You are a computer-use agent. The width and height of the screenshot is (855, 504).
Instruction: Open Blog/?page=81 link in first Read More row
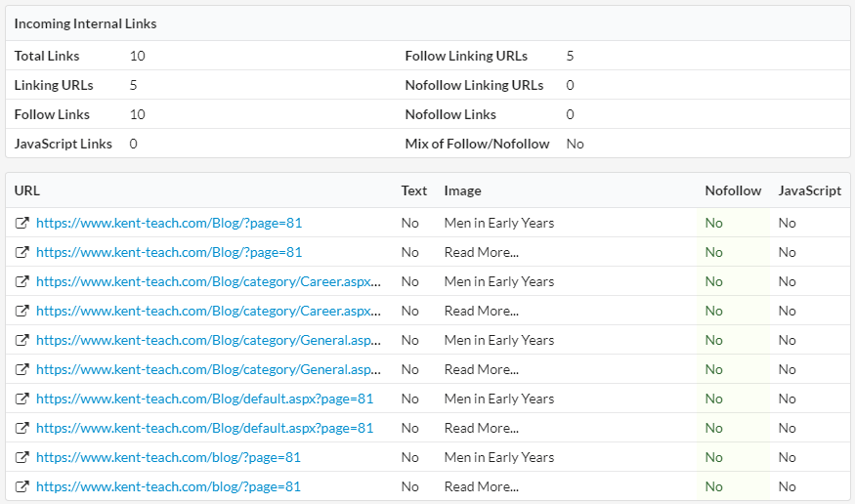coord(169,252)
